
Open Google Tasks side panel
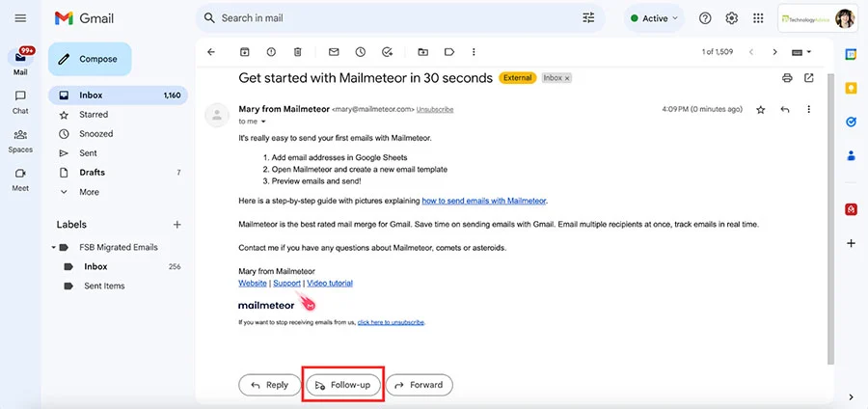[851, 123]
